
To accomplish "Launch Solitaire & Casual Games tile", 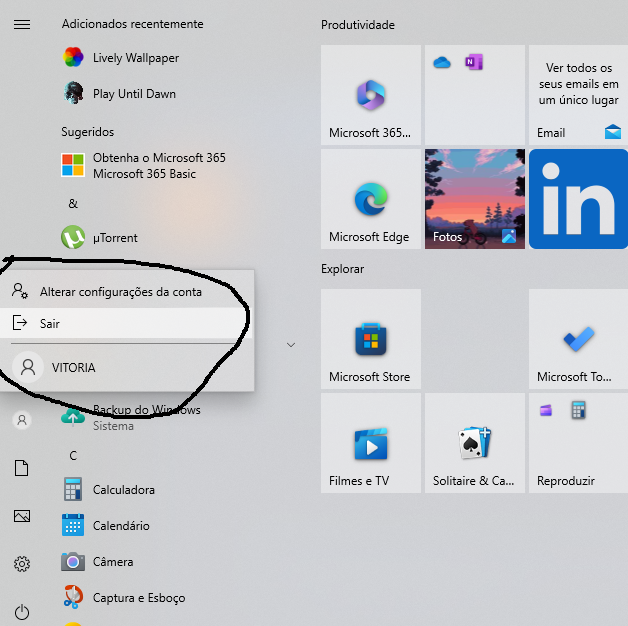I will tap(474, 443).
